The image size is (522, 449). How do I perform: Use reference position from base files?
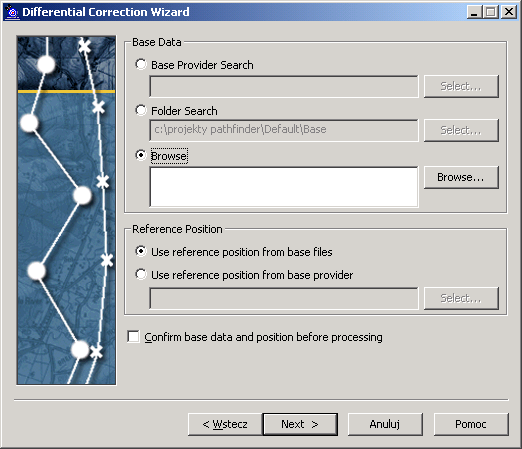(141, 251)
